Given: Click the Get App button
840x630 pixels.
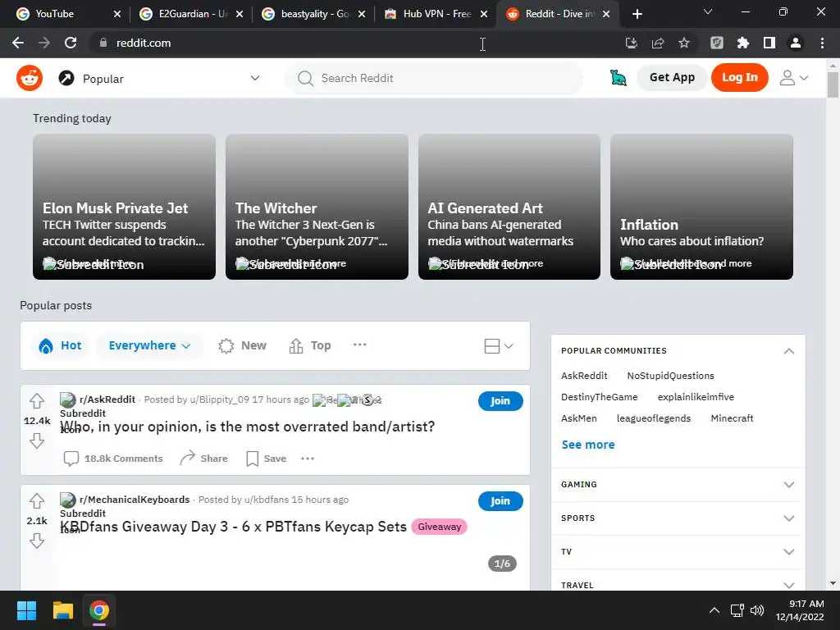Looking at the screenshot, I should [672, 77].
